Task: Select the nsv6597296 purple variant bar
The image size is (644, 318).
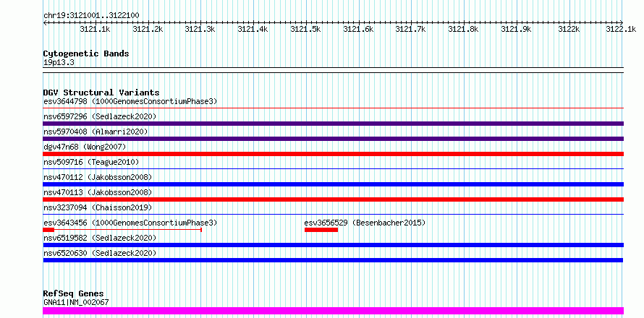Action: [x=333, y=124]
